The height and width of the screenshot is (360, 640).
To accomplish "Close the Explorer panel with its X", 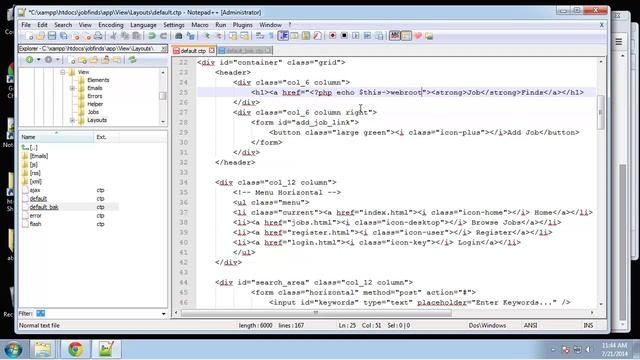I will (x=164, y=49).
